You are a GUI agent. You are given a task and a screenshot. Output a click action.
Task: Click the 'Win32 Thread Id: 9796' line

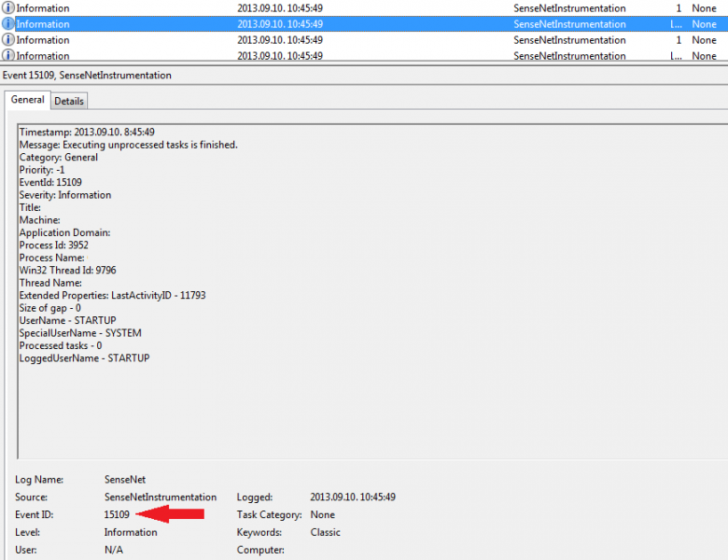pyautogui.click(x=68, y=271)
